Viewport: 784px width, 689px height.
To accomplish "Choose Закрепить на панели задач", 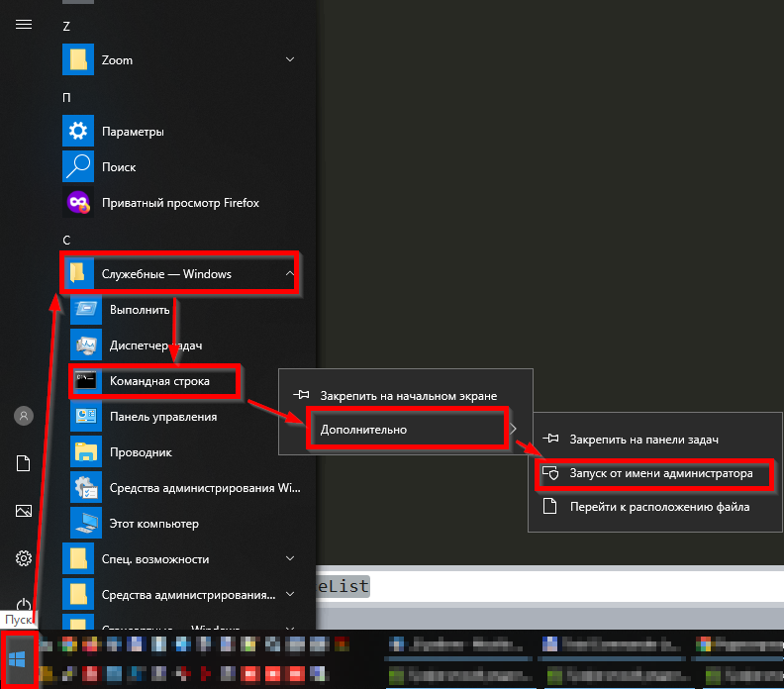I will 655,440.
